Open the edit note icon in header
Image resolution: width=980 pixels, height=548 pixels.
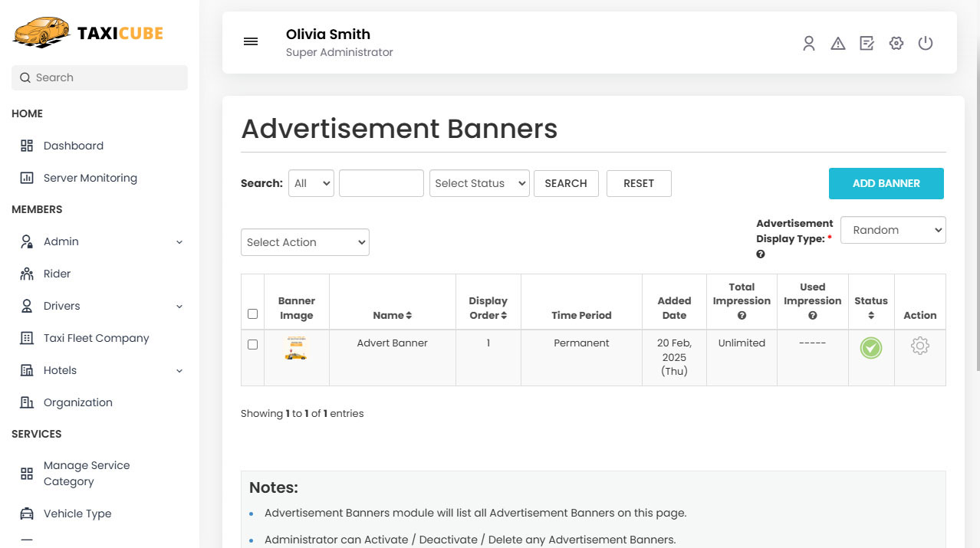(867, 44)
